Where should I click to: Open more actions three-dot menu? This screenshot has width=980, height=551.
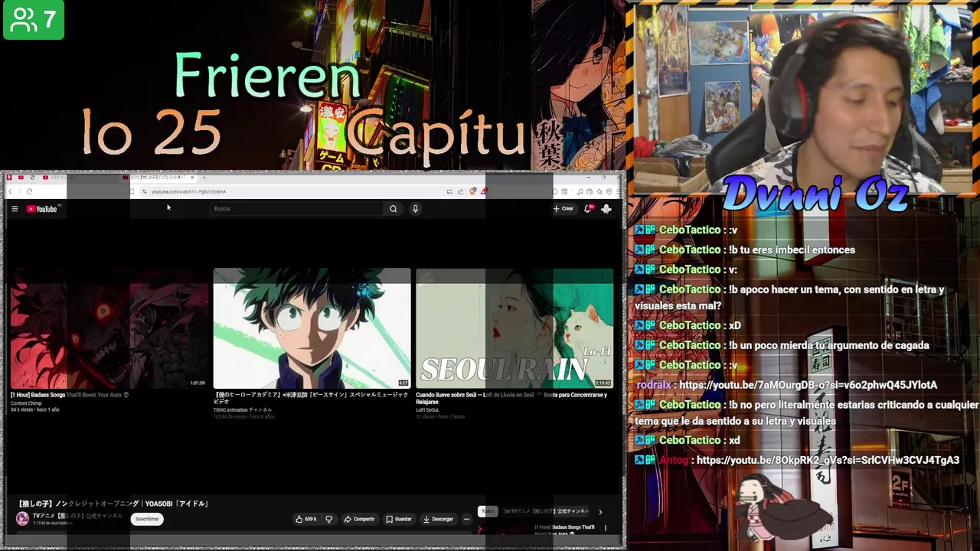point(466,519)
